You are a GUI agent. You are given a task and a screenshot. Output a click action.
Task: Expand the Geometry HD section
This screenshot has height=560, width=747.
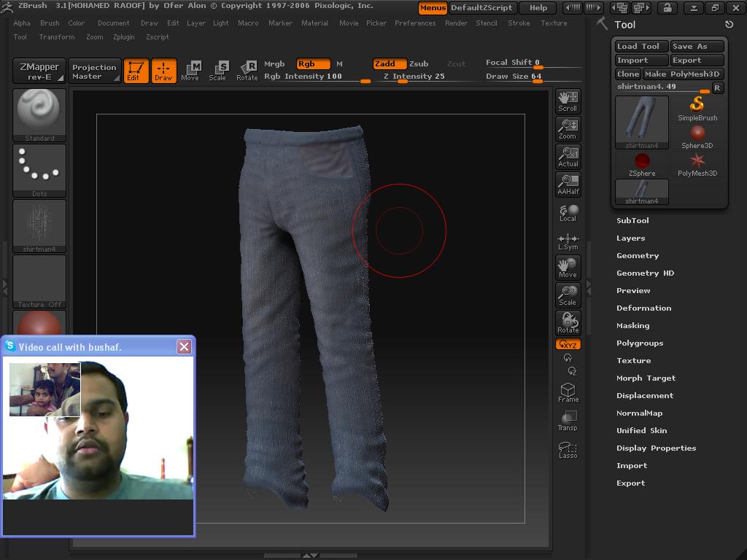click(x=645, y=273)
